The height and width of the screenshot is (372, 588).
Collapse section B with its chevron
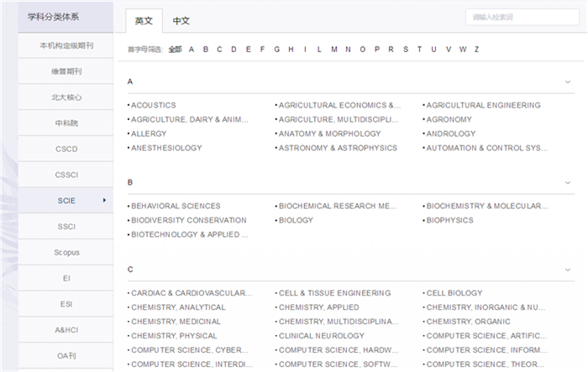[569, 182]
